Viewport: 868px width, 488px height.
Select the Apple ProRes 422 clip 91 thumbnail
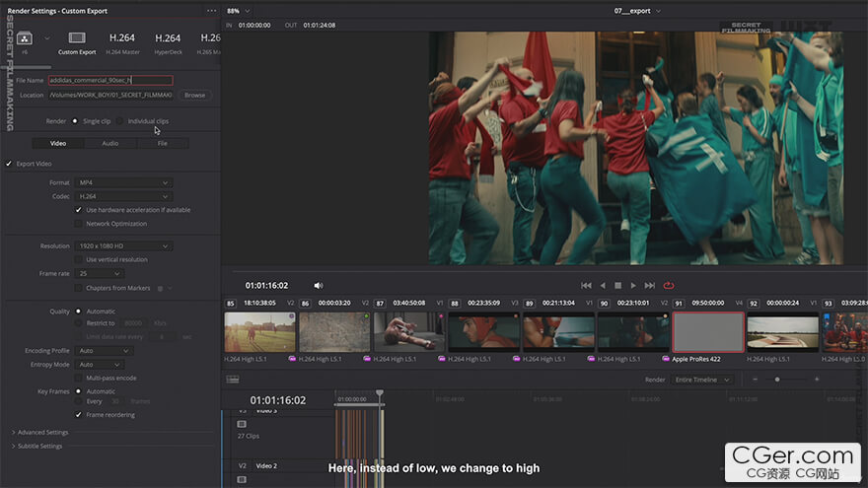point(708,332)
